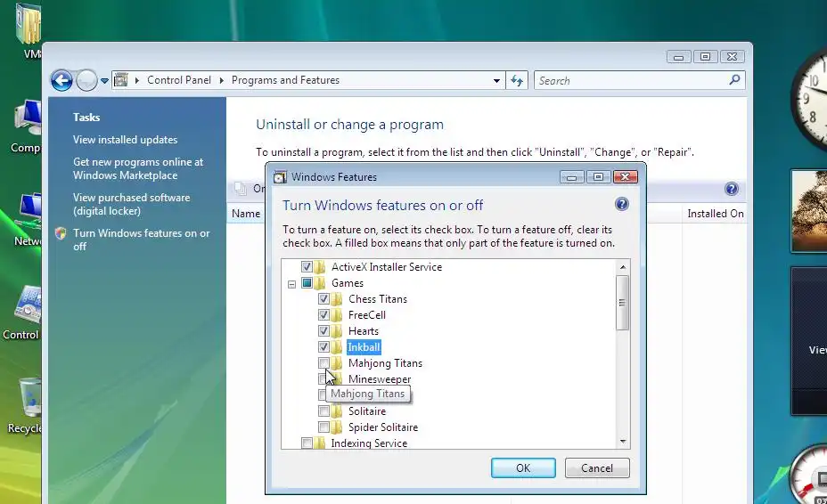The height and width of the screenshot is (504, 827).
Task: Check the Spider Solitaire checkbox
Action: pos(323,427)
